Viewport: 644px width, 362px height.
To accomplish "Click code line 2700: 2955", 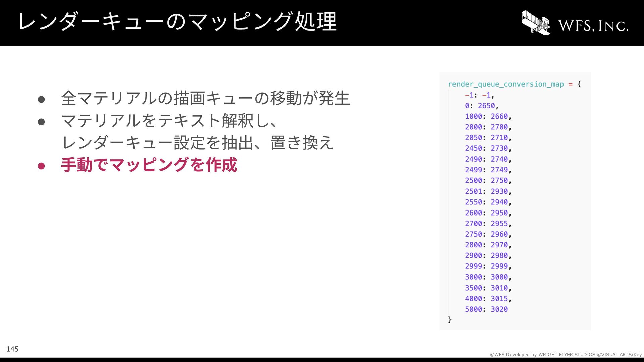I will coord(488,224).
